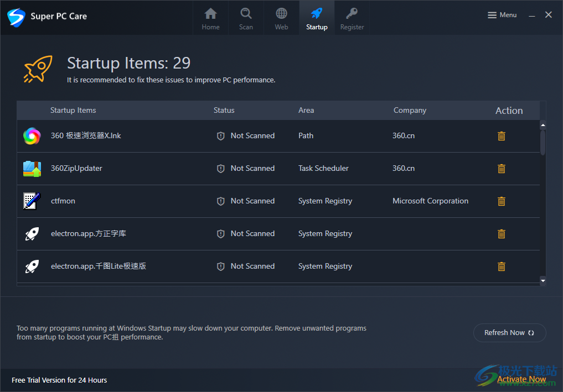Image resolution: width=563 pixels, height=392 pixels.
Task: Click shield icon in electron.app.方正字库 row
Action: pos(221,234)
